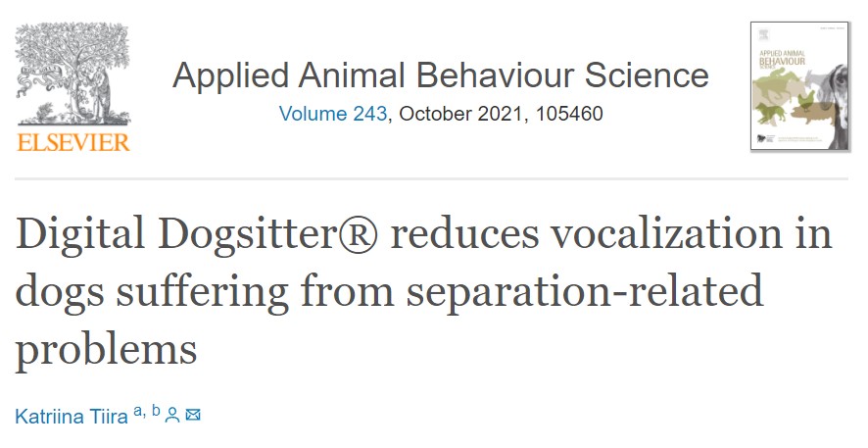Open the Applied Animal Behaviour Science journal title
The width and height of the screenshot is (868, 448).
click(440, 76)
